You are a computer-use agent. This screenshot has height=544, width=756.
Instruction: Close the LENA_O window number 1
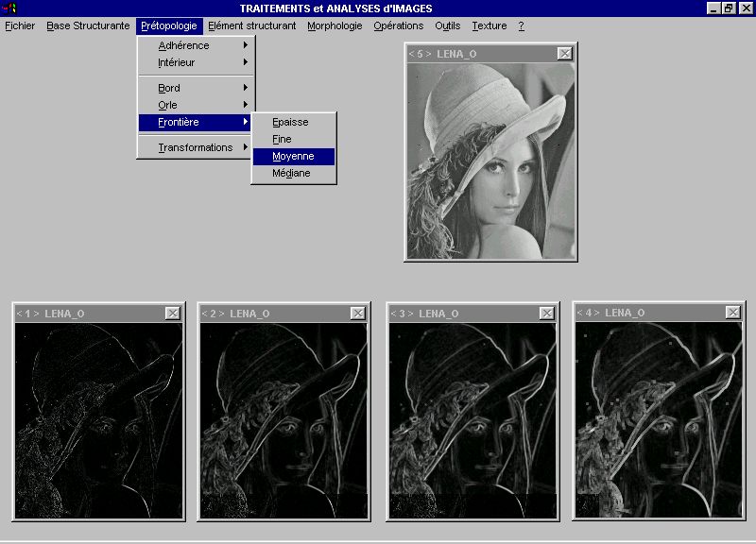tap(172, 314)
